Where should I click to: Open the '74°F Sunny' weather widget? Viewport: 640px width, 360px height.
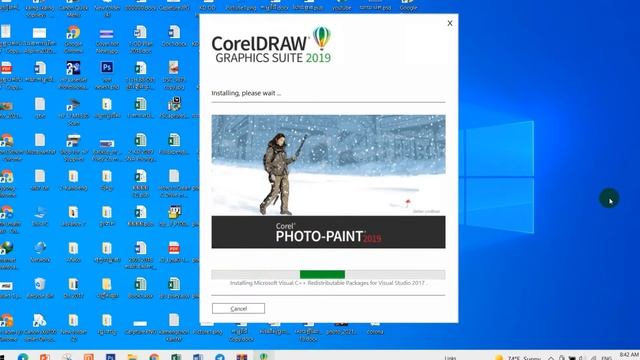518,358
